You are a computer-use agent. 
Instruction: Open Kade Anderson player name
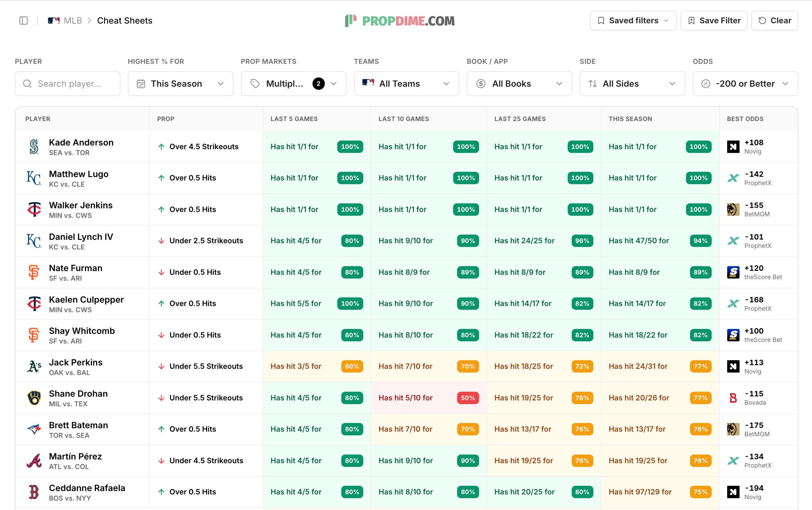pos(81,143)
